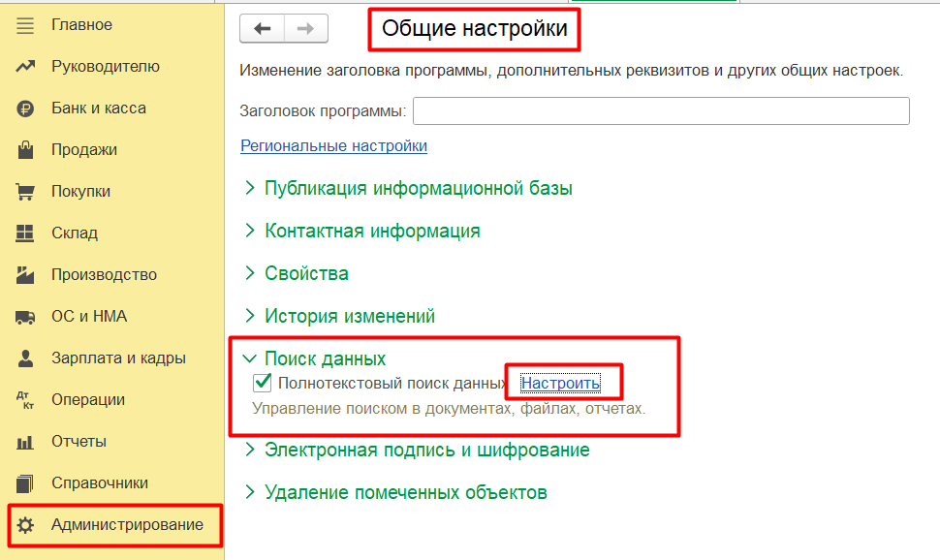Click the Заголовок программы input field
The width and height of the screenshot is (940, 560).
pos(660,111)
